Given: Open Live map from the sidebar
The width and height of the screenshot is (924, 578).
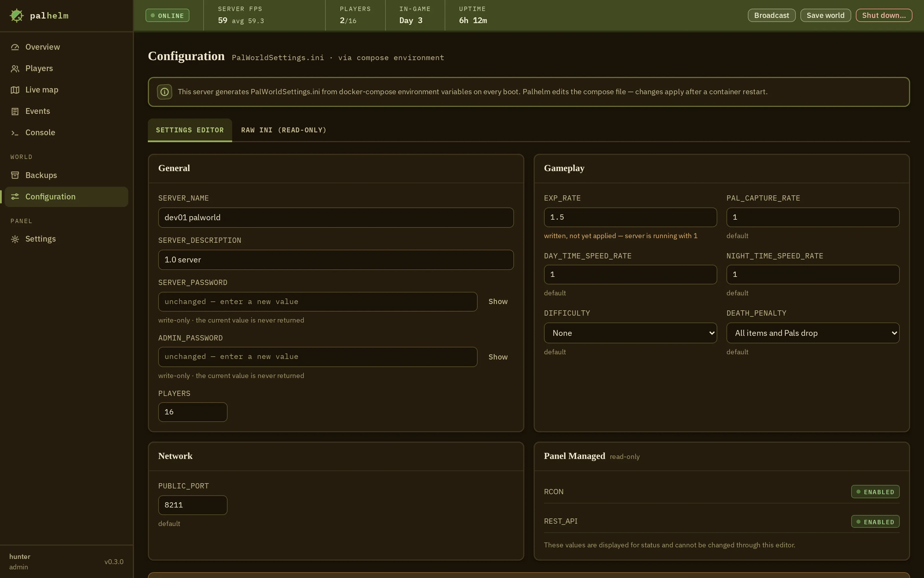Looking at the screenshot, I should pos(66,90).
